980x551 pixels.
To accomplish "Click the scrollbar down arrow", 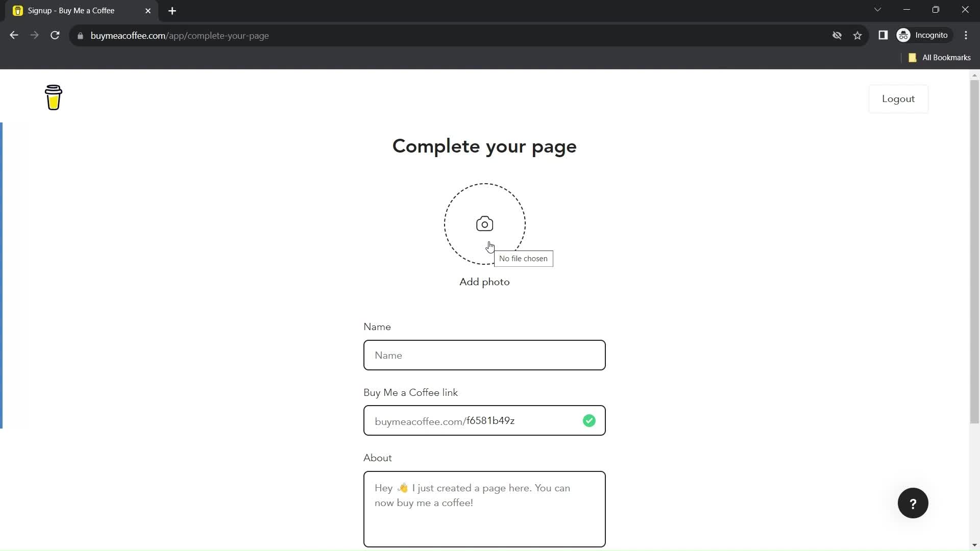I will point(974,545).
